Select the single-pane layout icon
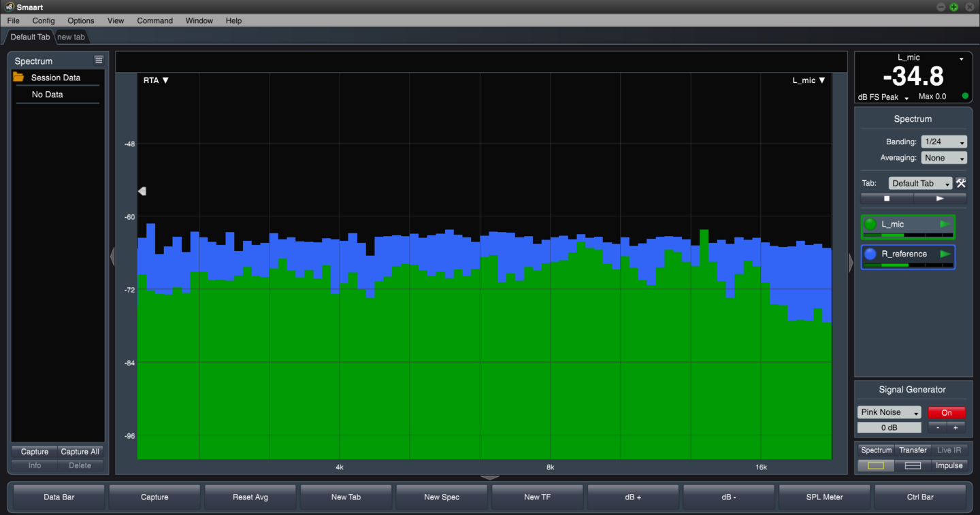 [x=876, y=465]
